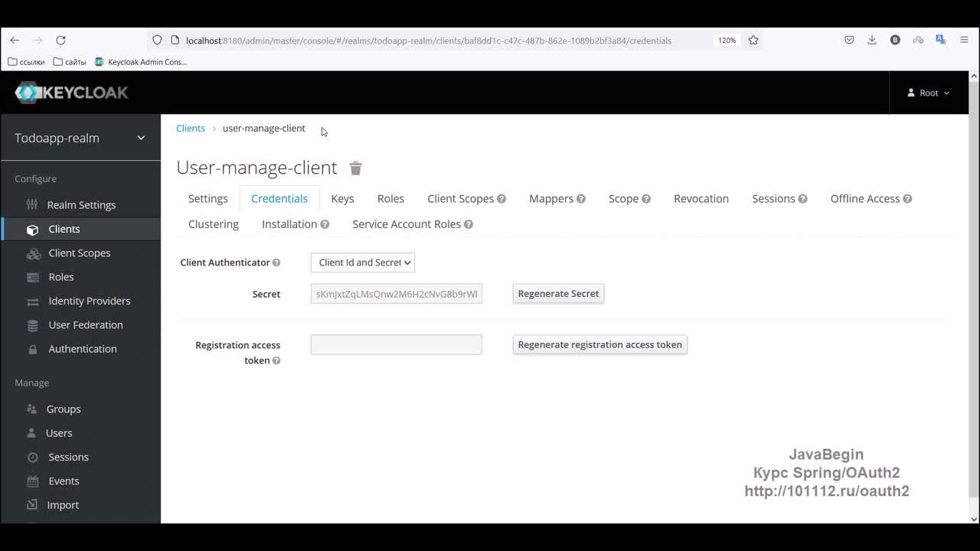Open the Offline Access tab
The width and height of the screenshot is (980, 551).
tap(865, 199)
